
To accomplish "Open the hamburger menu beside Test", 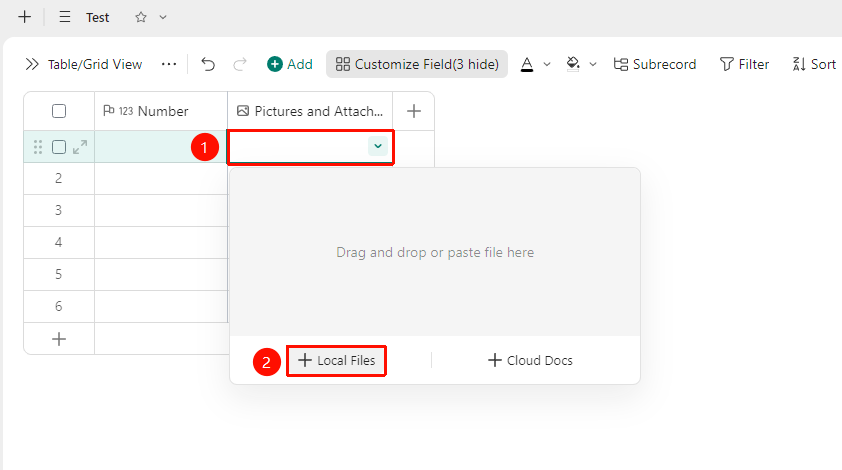I will click(x=65, y=17).
